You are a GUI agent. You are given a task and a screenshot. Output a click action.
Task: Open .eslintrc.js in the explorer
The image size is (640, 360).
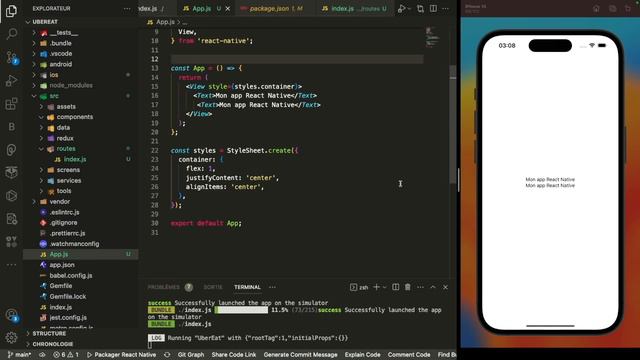64,212
